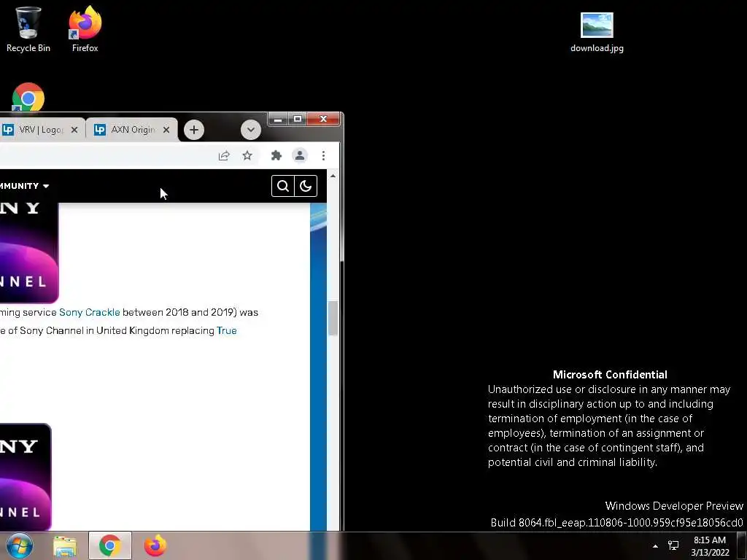
Task: Open the Chrome profile avatar button
Action: point(300,156)
